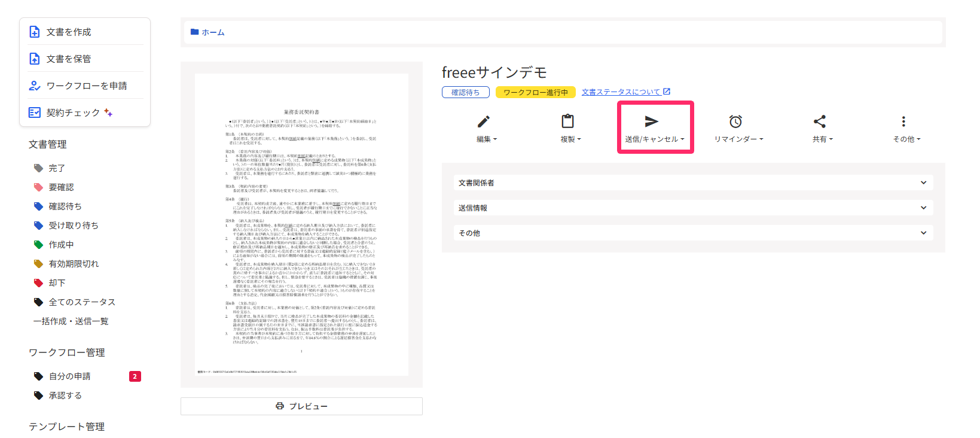Expand the 送信情報 section
This screenshot has width=980, height=438.
pyautogui.click(x=693, y=208)
